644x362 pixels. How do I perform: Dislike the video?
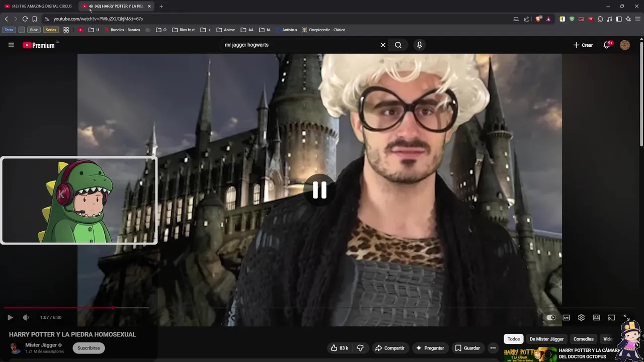(x=360, y=348)
